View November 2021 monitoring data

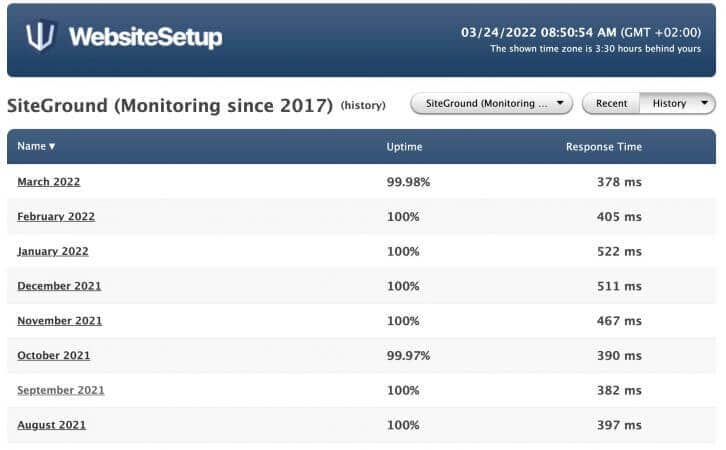tap(60, 321)
